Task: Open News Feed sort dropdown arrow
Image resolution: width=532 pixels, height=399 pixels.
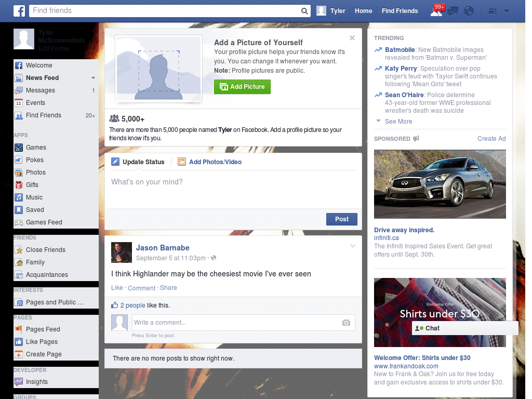Action: (93, 78)
